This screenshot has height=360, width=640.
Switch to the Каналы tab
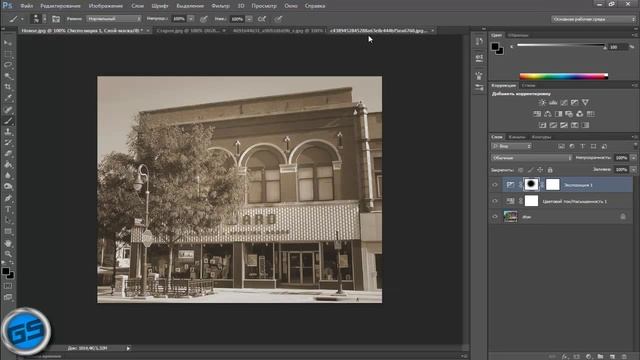point(517,137)
